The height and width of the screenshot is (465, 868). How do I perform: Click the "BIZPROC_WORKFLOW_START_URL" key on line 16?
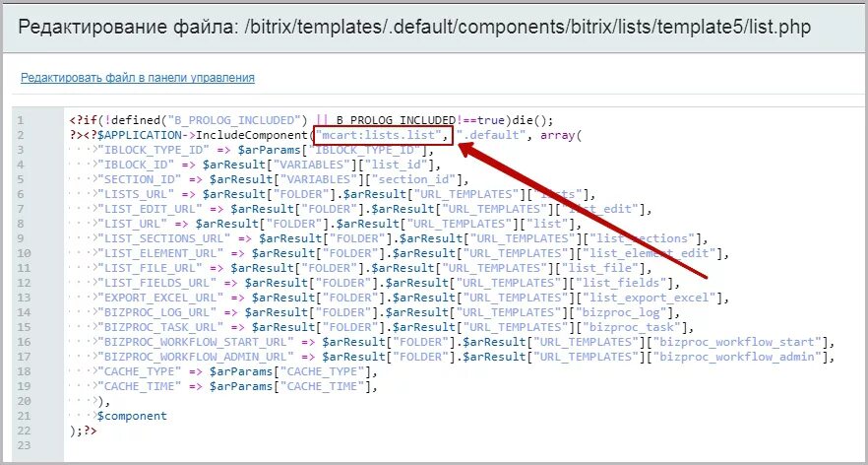click(x=195, y=342)
